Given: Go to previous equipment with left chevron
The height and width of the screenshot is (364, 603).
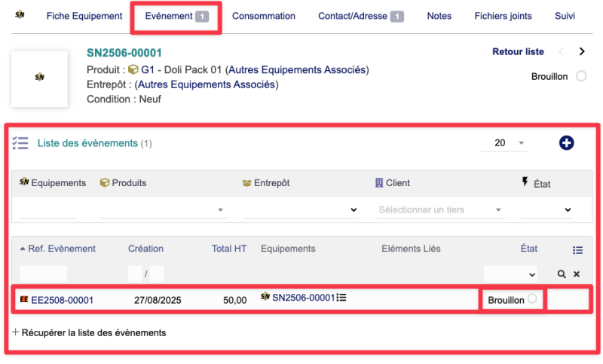Looking at the screenshot, I should [560, 52].
